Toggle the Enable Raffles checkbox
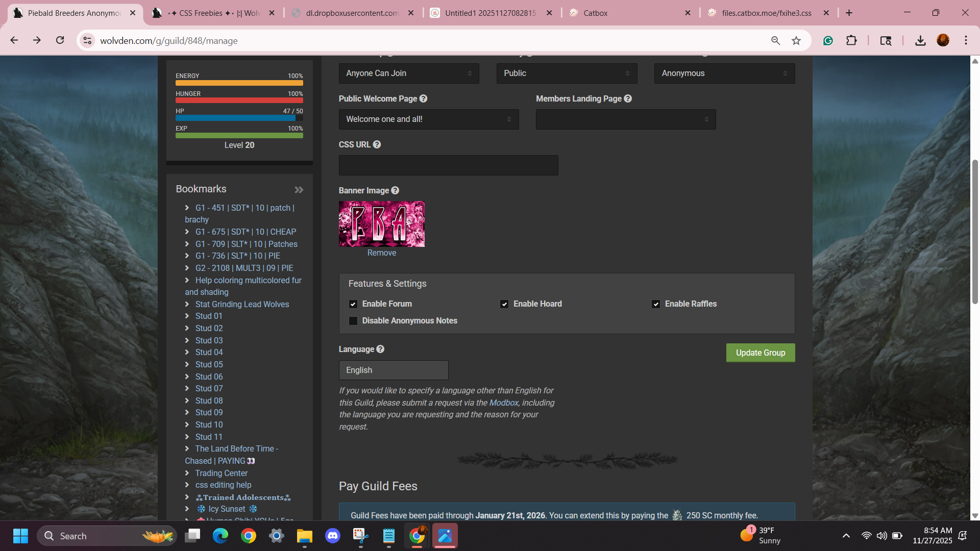The height and width of the screenshot is (551, 980). [656, 304]
